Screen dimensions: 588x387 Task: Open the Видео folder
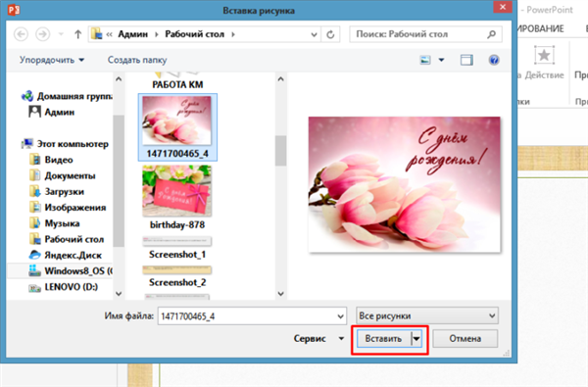[x=51, y=160]
